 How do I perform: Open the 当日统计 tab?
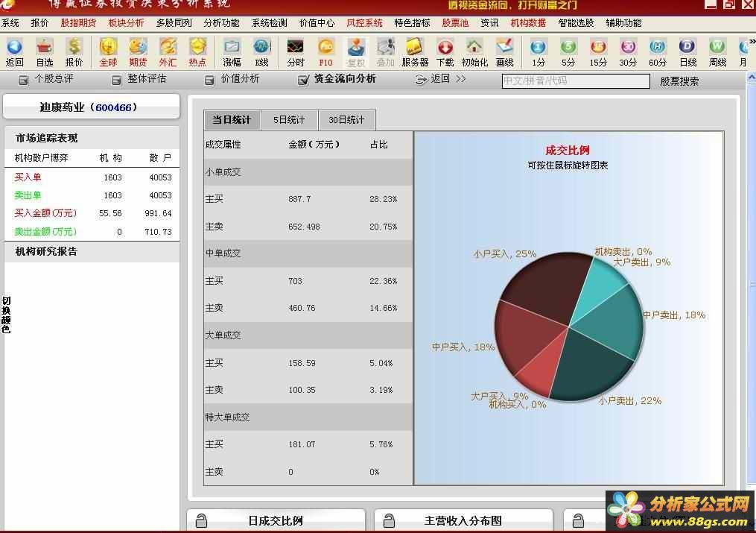pyautogui.click(x=232, y=120)
